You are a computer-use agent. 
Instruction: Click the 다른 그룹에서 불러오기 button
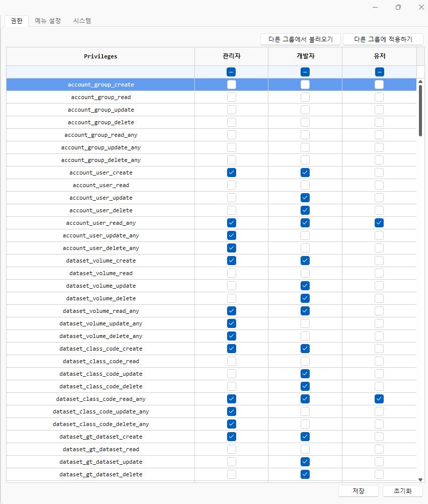[301, 39]
